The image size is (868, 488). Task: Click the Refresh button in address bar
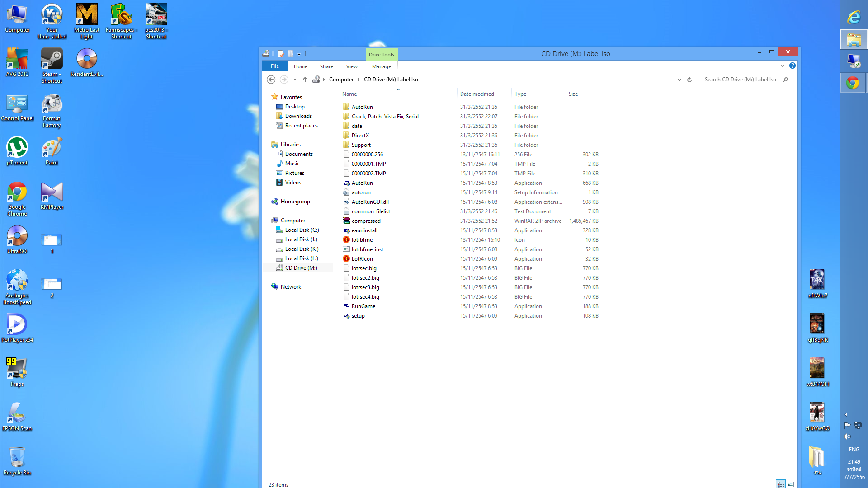689,80
